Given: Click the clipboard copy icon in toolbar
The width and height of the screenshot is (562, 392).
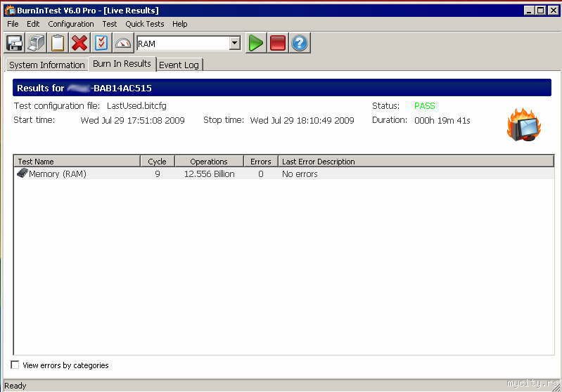Looking at the screenshot, I should (x=58, y=44).
